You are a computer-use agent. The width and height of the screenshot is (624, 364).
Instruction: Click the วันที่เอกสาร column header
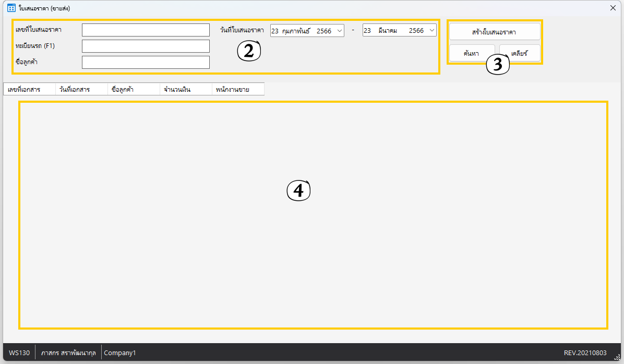(81, 90)
